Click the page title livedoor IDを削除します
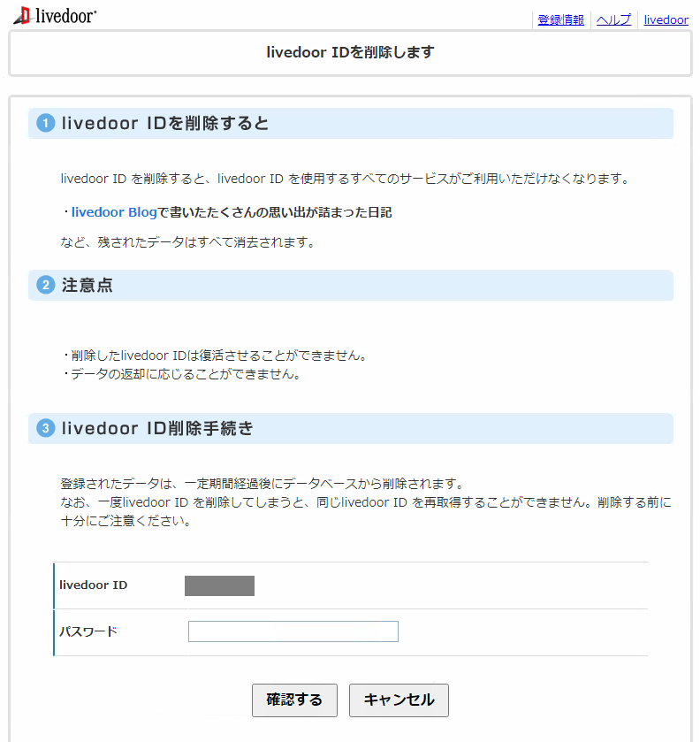700x742 pixels. coord(350,52)
